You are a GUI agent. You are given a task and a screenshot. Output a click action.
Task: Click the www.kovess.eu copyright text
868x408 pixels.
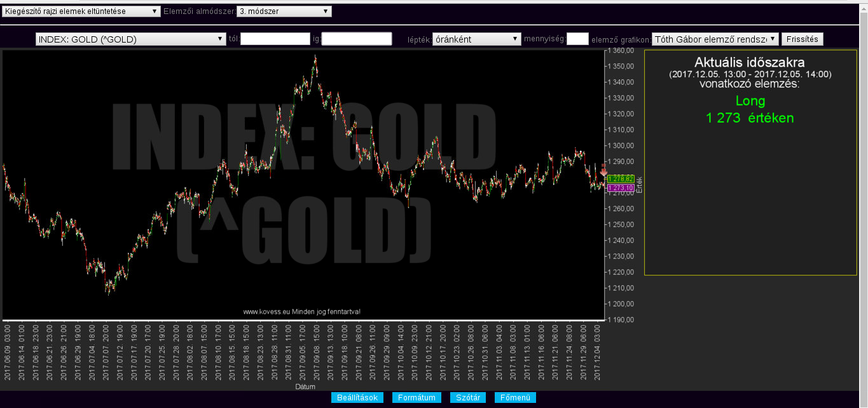pos(301,311)
